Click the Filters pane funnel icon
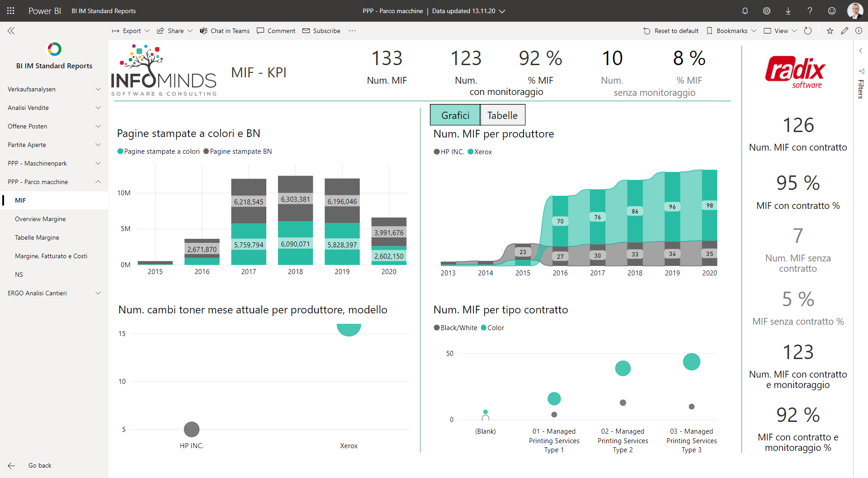The width and height of the screenshot is (868, 478). click(x=861, y=71)
